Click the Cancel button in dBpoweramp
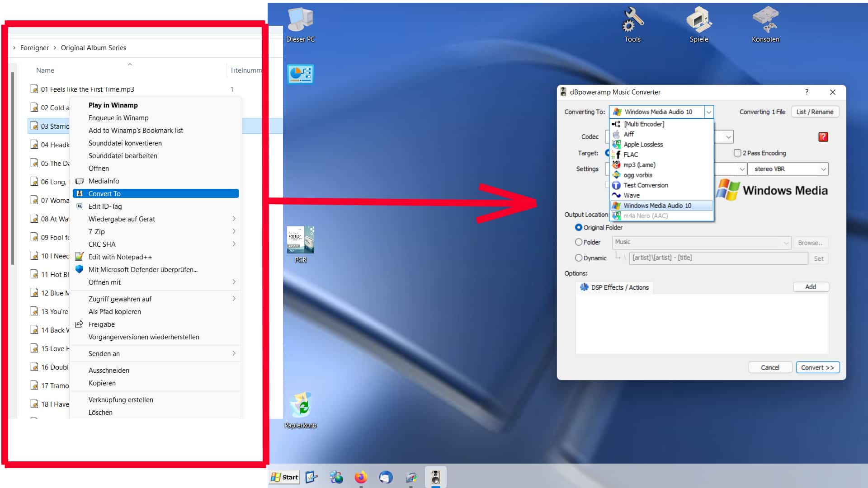The image size is (868, 488). coord(770,367)
